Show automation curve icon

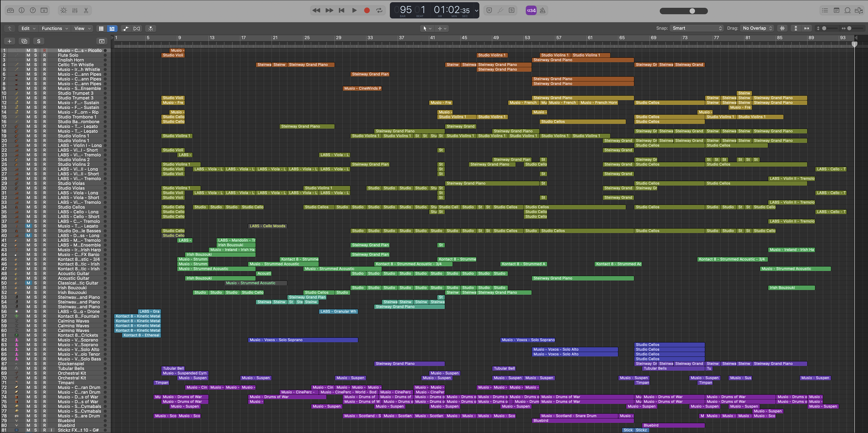point(125,29)
